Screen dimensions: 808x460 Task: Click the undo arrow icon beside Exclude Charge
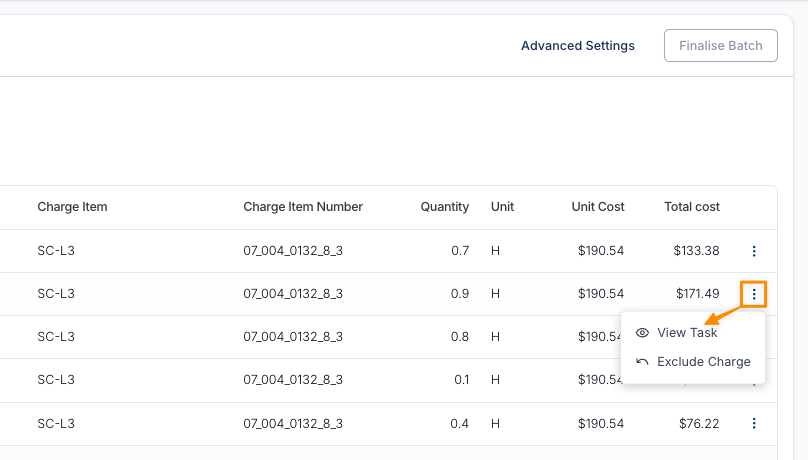click(642, 362)
